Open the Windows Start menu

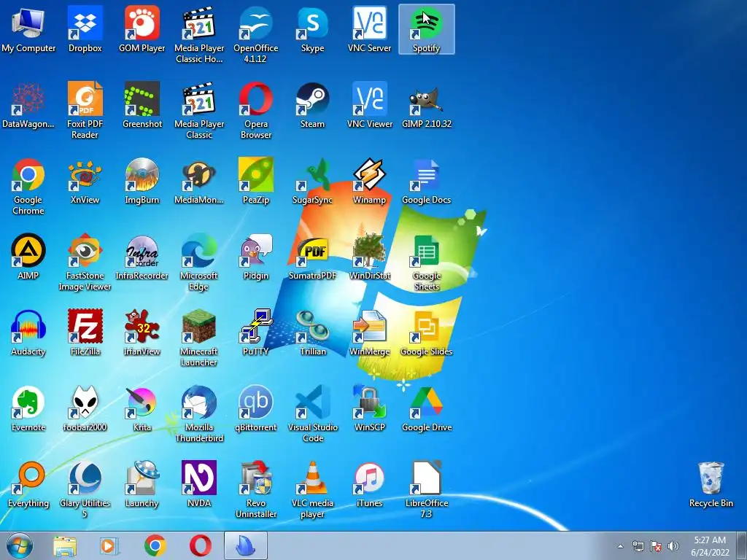19,545
